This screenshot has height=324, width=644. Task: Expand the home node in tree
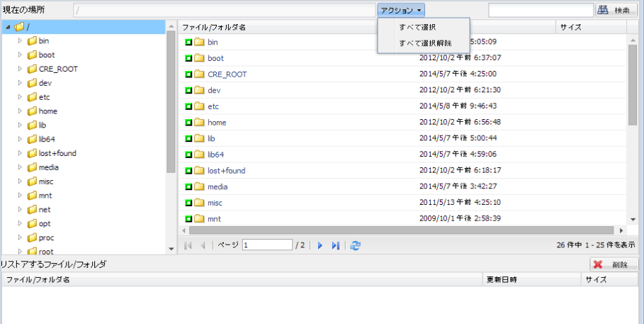pos(20,111)
